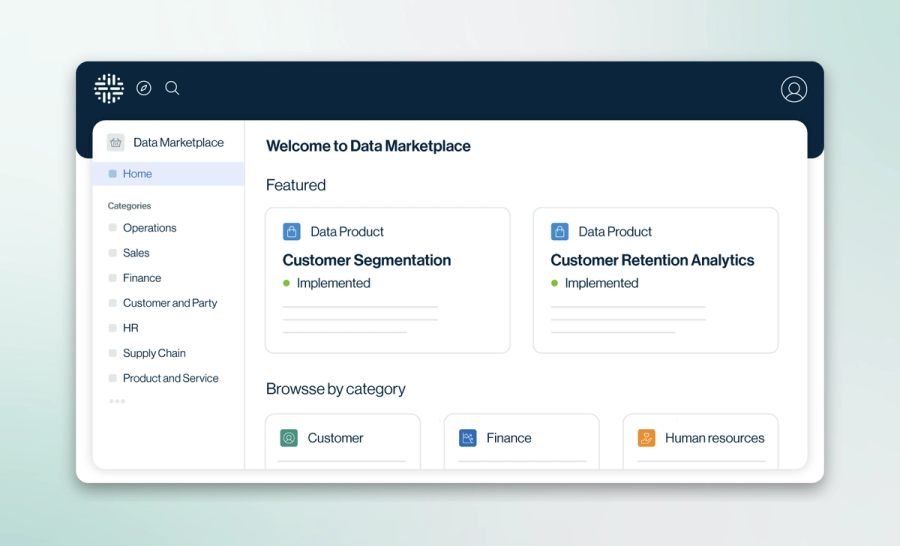Click the Categories sidebar label
The width and height of the screenshot is (900, 546).
(129, 206)
